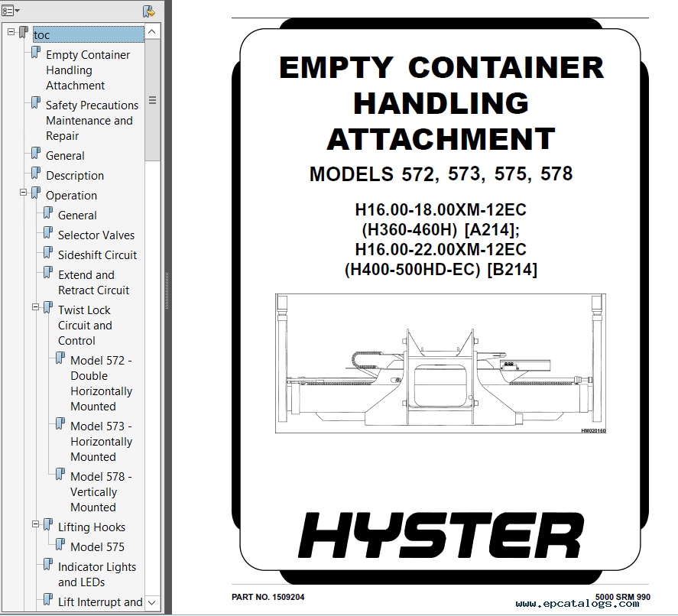This screenshot has height=616, width=678.
Task: Open General bookmark under Operation
Action: click(x=77, y=216)
